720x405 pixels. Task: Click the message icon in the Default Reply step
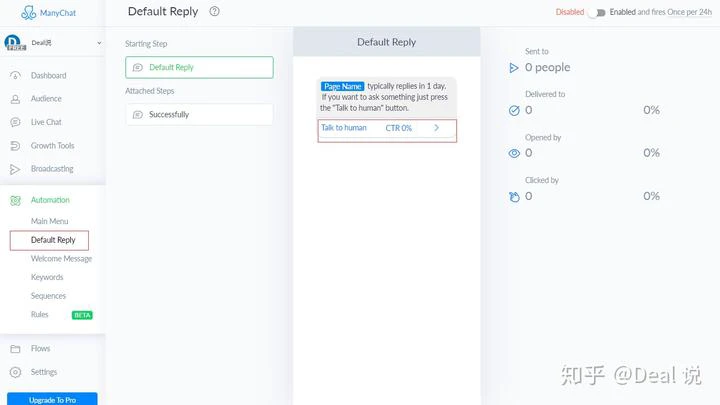pos(137,68)
